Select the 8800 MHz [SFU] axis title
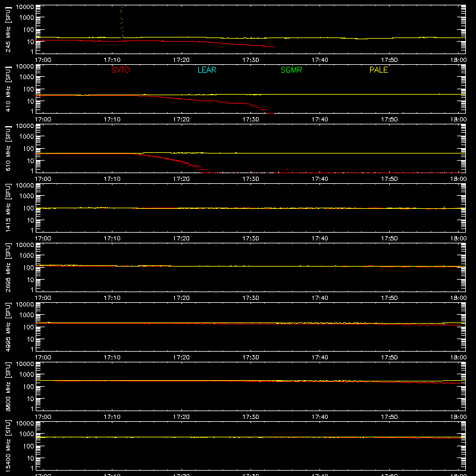Screen dimensions: 476x476 8,386
